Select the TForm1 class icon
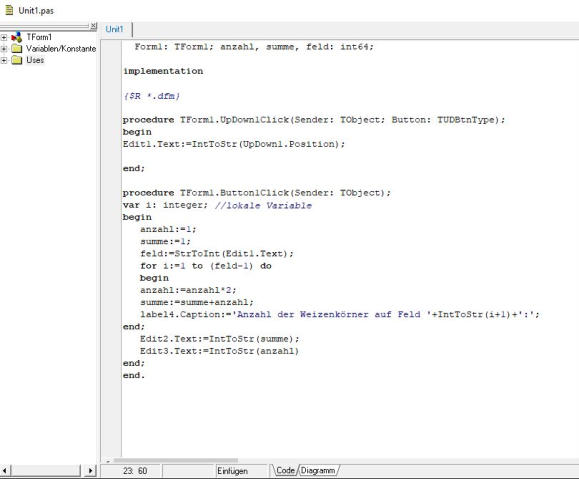Screen dimensions: 579x479 (x=16, y=37)
